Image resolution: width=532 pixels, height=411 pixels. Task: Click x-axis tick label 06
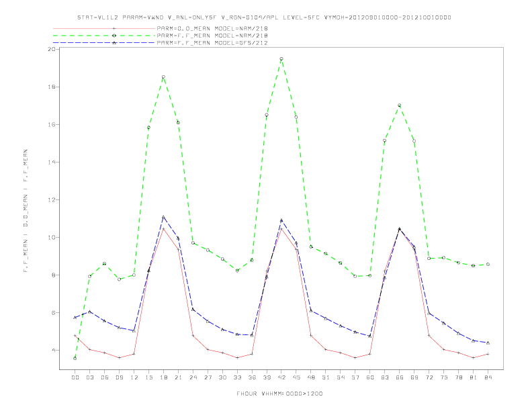tap(105, 377)
